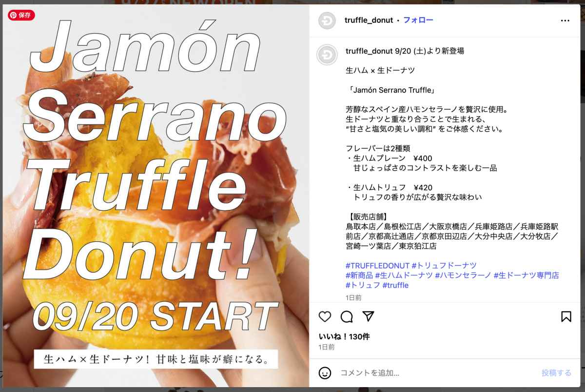Follow truffle_donut via フォロー link

pyautogui.click(x=418, y=20)
